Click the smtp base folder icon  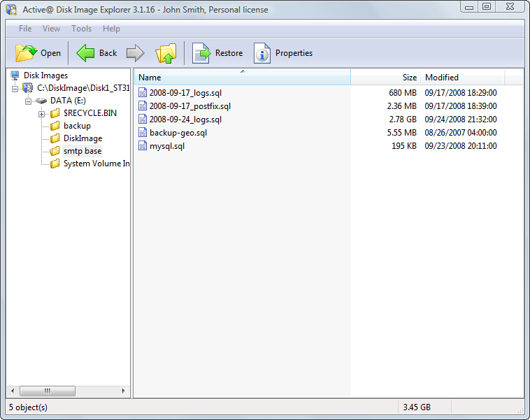click(x=55, y=151)
